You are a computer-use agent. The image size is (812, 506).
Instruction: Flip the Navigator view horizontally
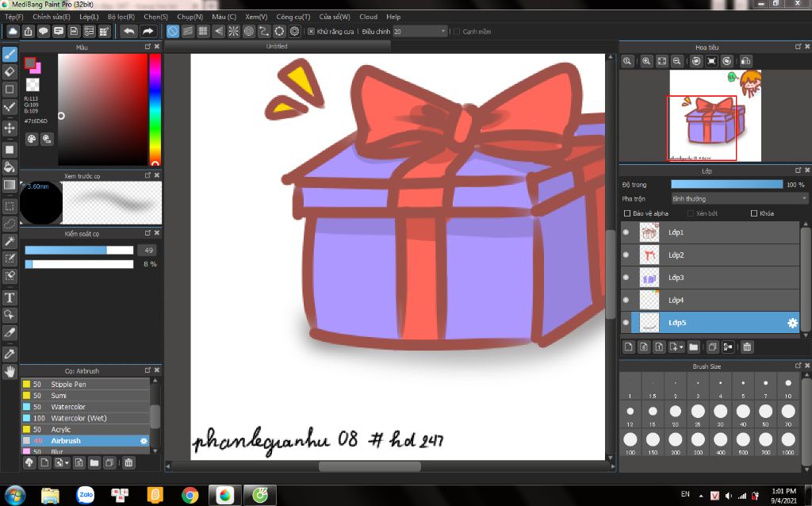745,61
